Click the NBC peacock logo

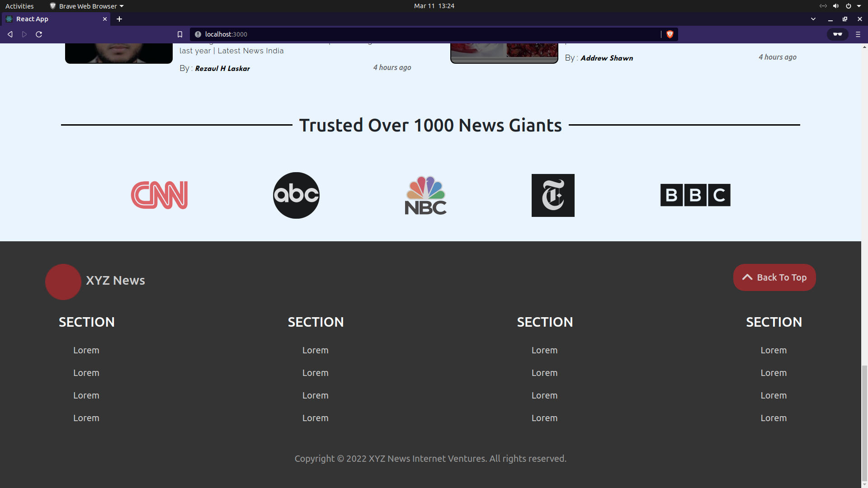click(425, 195)
